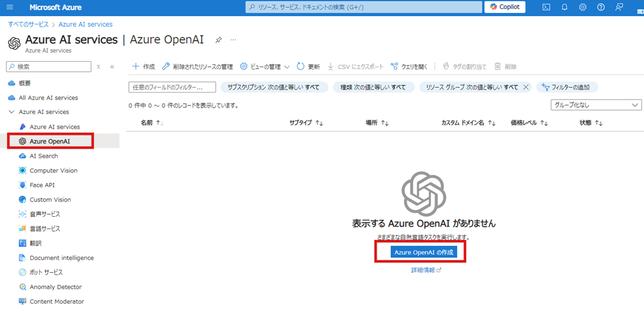
Task: Sort by 状態 column
Action: 591,123
